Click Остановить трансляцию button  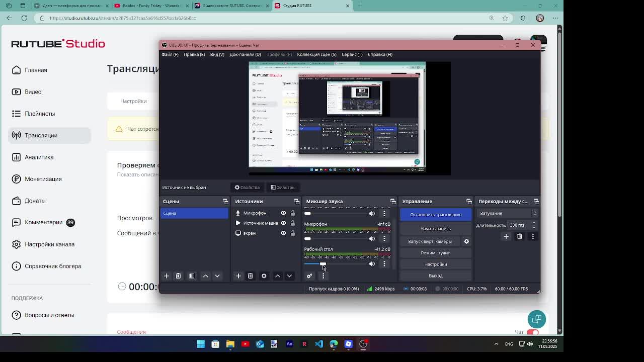tap(436, 215)
